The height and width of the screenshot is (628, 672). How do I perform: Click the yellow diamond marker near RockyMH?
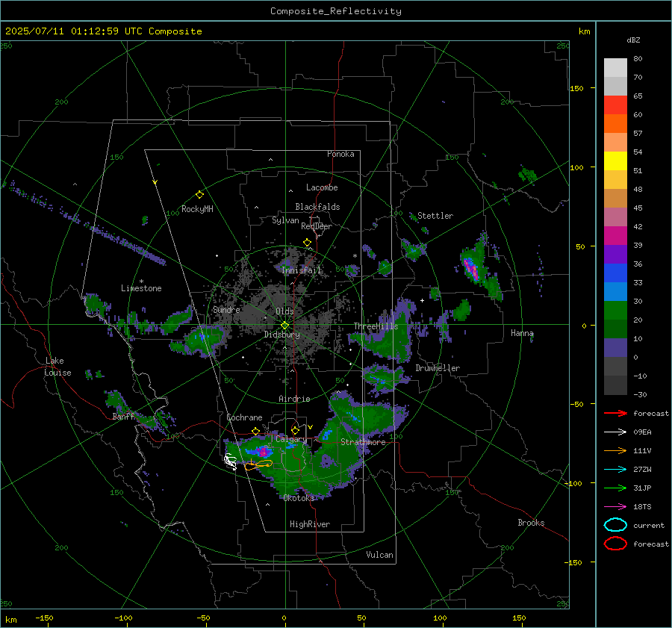(x=199, y=195)
